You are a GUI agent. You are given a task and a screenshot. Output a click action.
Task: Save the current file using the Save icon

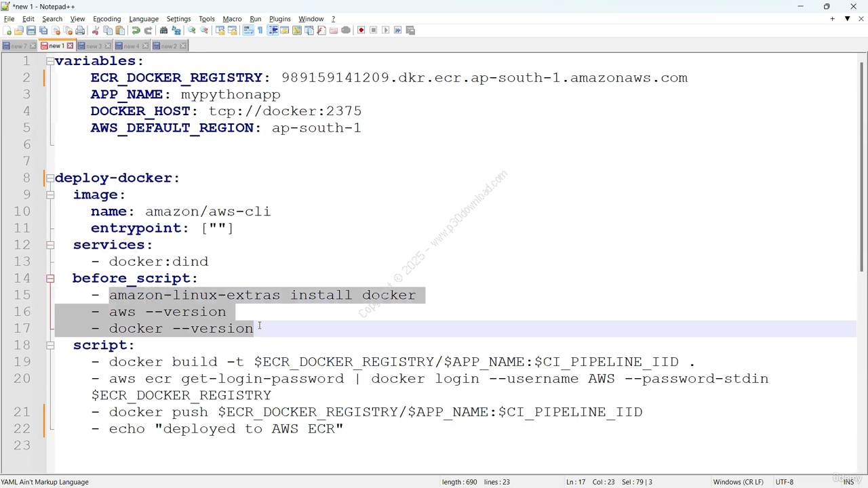pos(31,30)
